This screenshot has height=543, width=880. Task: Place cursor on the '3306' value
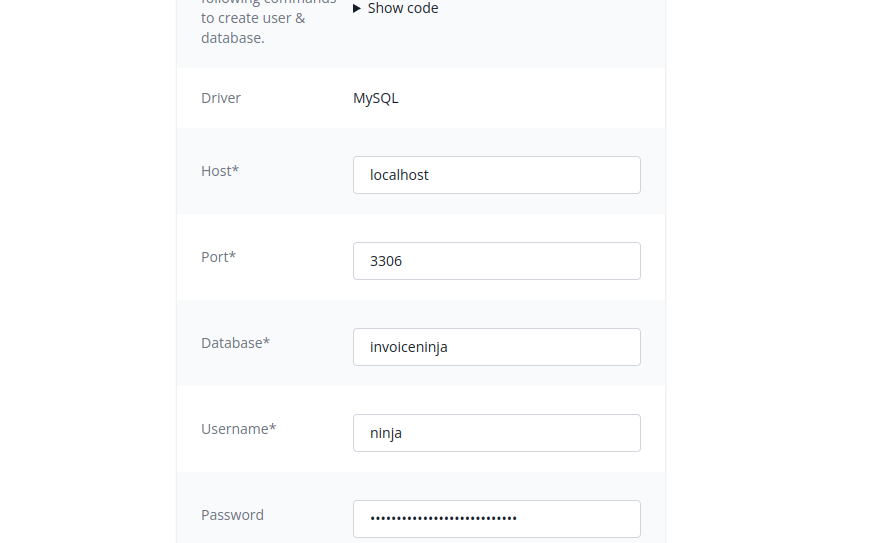(386, 261)
